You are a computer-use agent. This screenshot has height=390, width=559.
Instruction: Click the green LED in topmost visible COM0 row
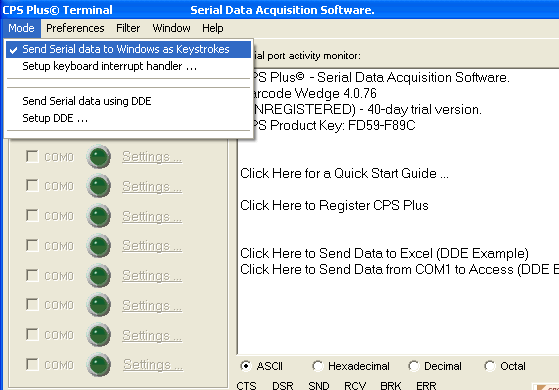click(x=99, y=156)
